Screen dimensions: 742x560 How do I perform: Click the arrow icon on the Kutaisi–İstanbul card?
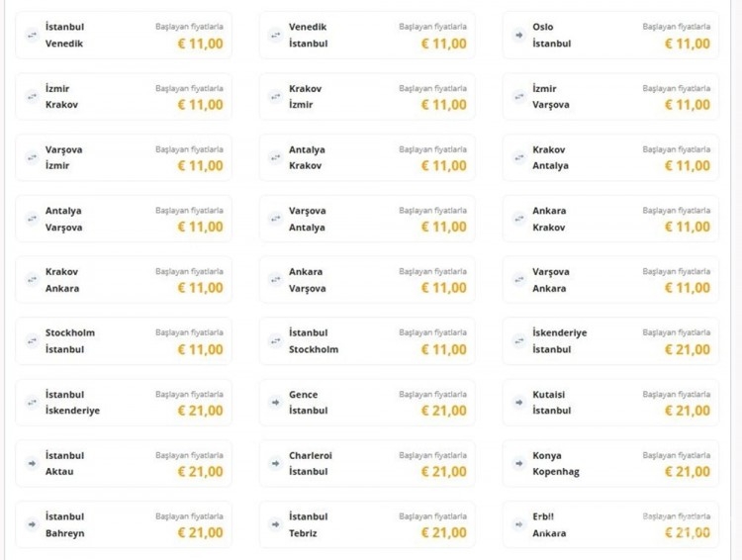click(518, 403)
